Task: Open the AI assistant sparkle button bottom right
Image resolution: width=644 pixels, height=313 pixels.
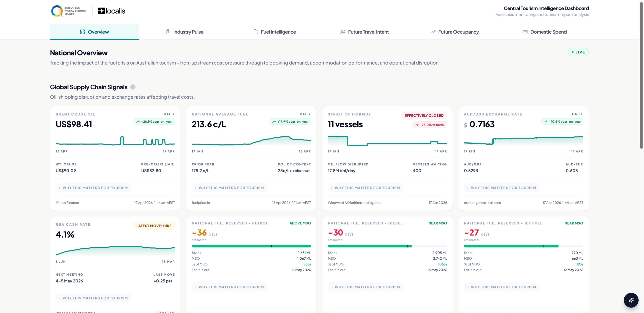Action: pyautogui.click(x=631, y=300)
